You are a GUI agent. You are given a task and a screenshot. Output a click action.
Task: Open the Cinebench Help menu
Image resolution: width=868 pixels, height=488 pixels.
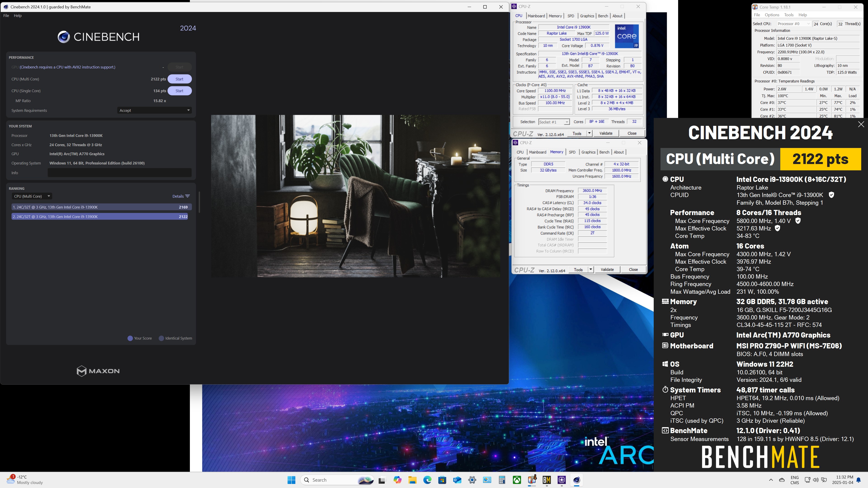pyautogui.click(x=18, y=16)
